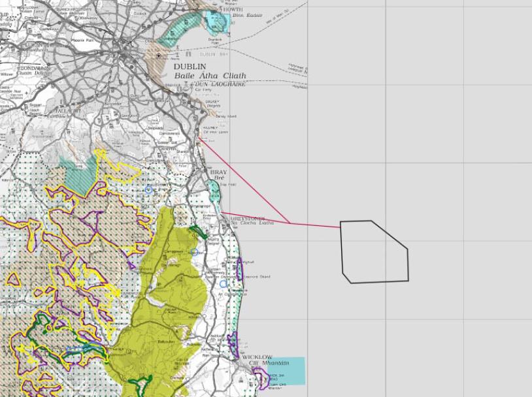Select the BRAY town label
The image size is (532, 397).
point(218,172)
